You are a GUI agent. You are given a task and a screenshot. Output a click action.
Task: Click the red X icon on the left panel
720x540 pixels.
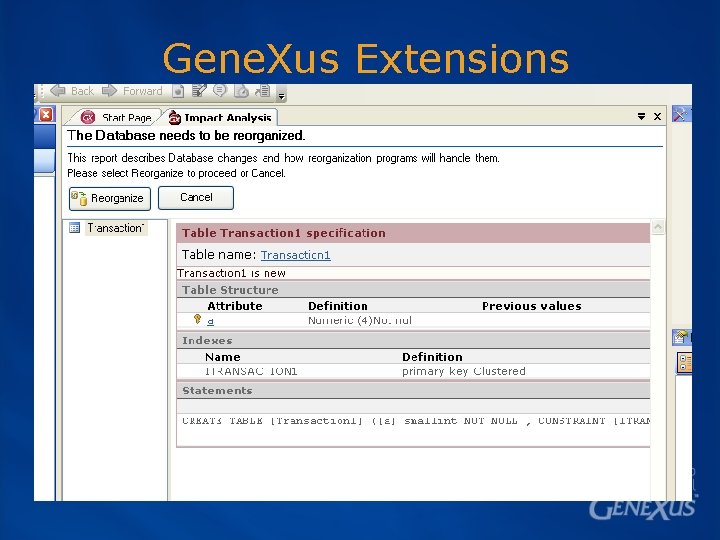pos(46,114)
